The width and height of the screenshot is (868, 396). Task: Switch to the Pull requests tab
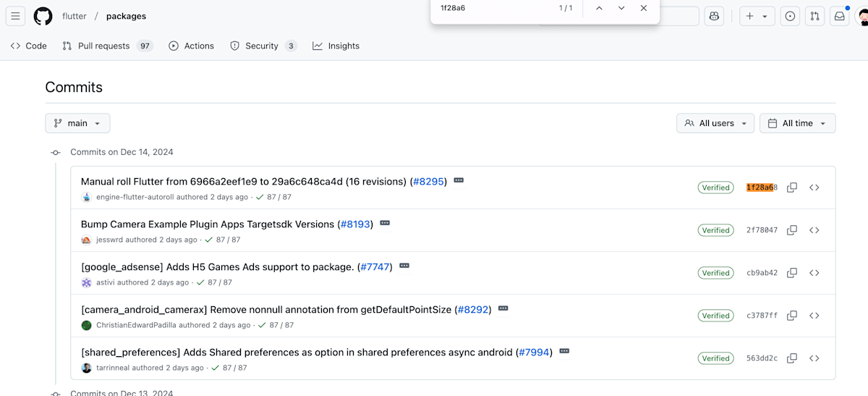(106, 46)
